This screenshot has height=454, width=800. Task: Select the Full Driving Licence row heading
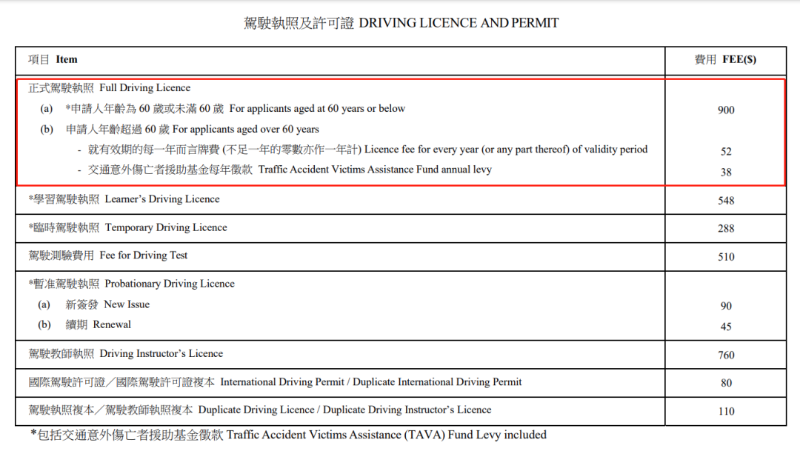tap(109, 88)
